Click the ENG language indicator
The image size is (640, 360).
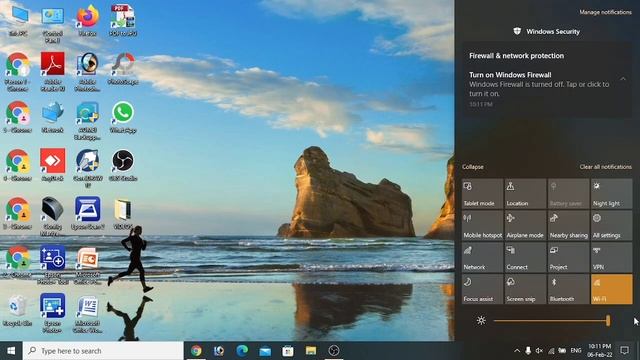[576, 351]
